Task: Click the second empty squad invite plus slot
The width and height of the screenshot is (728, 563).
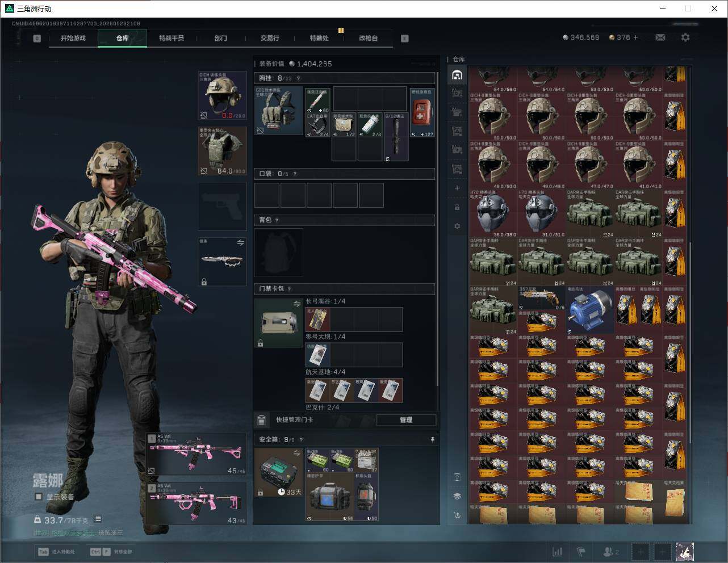Action: click(x=662, y=552)
